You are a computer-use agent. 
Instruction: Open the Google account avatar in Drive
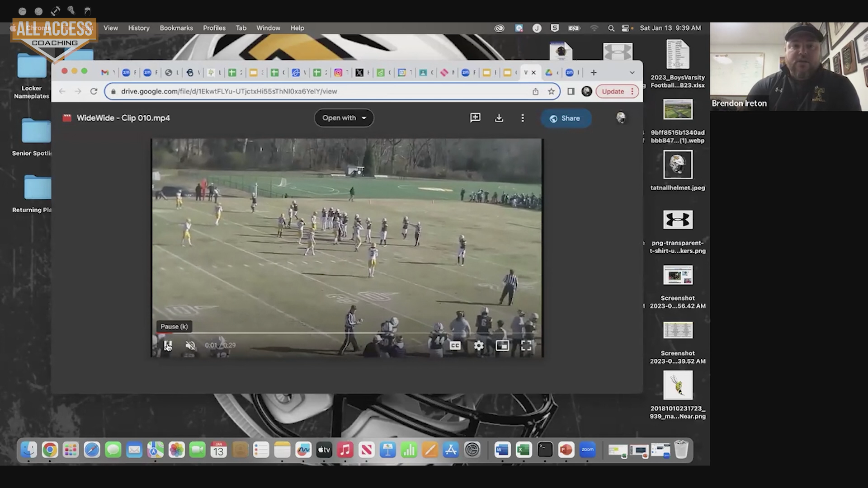click(621, 118)
